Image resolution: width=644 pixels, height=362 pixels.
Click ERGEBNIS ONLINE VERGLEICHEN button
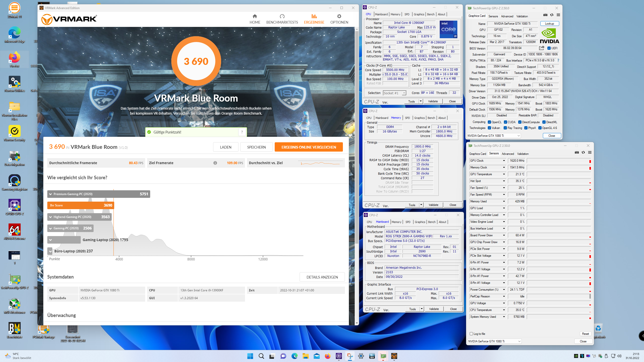pos(309,147)
